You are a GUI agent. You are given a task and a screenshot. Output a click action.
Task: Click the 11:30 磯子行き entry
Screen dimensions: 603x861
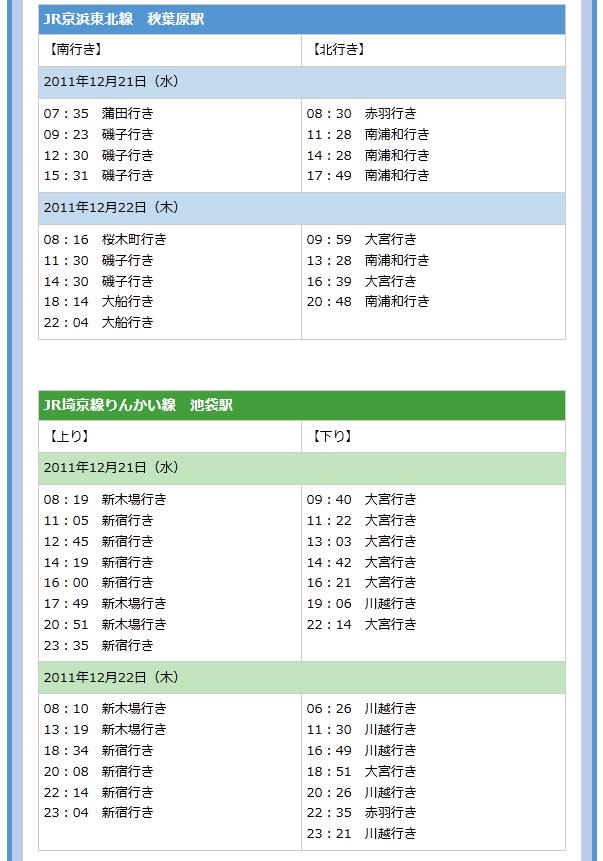[x=99, y=260]
